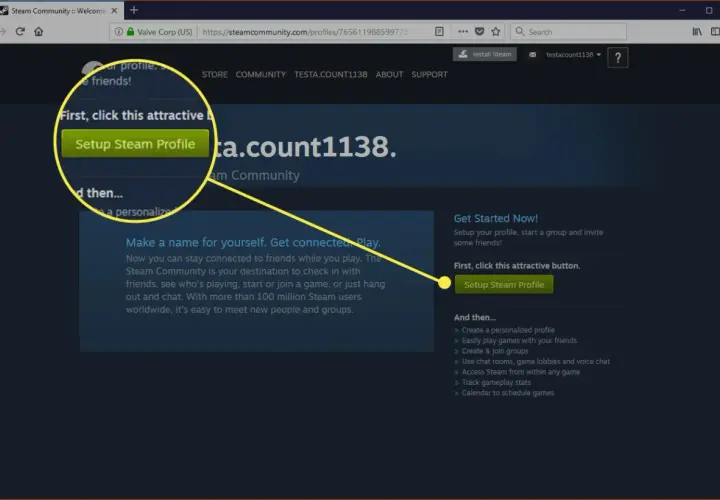Open the STORE menu
This screenshot has width=720, height=500.
(x=214, y=74)
